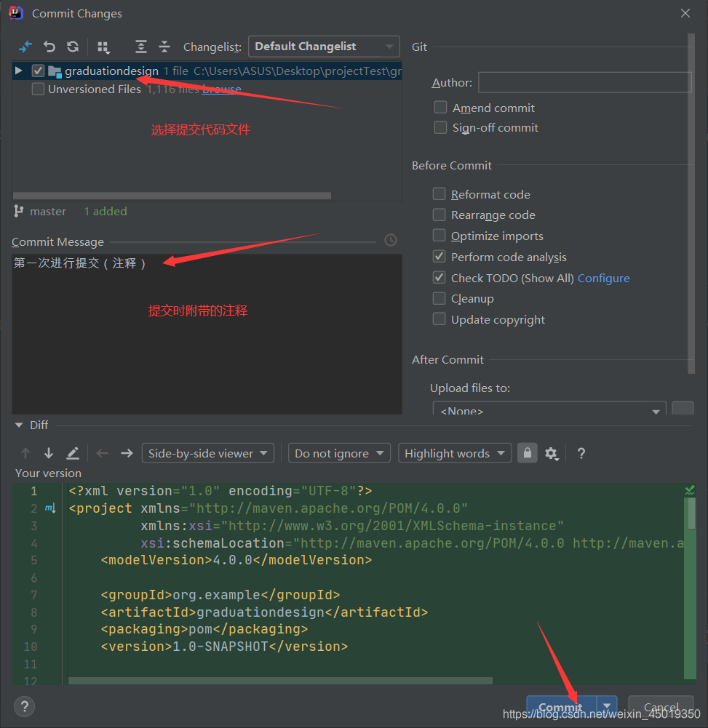
Task: Click the Collapse All icon
Action: click(x=164, y=47)
